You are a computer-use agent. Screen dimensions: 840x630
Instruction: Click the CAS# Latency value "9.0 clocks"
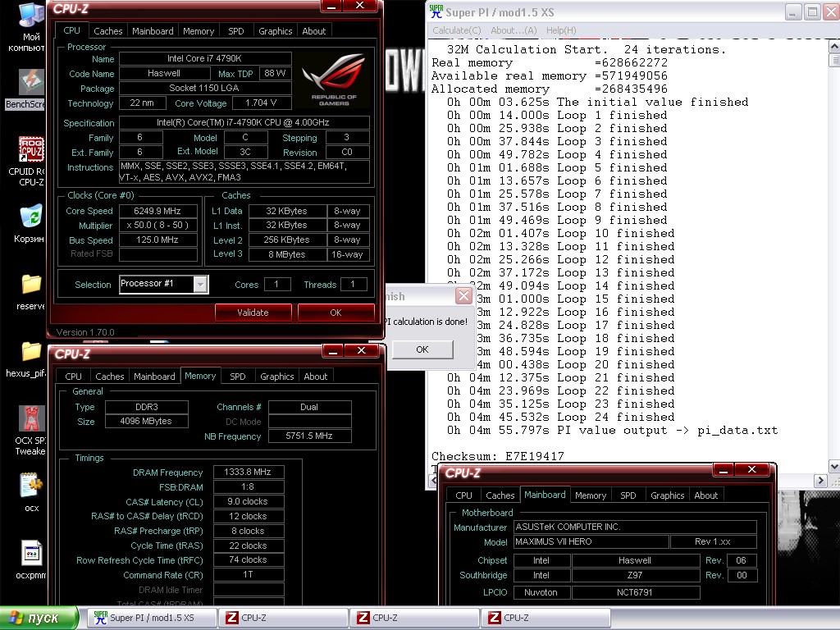coord(248,501)
